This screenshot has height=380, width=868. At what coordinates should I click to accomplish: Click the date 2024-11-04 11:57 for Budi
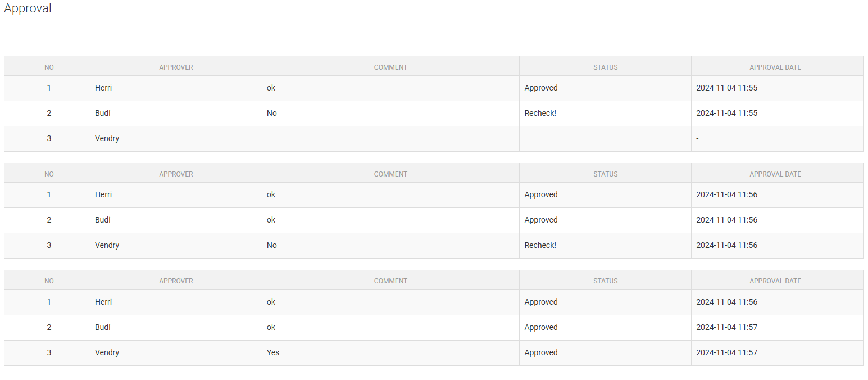click(x=726, y=327)
